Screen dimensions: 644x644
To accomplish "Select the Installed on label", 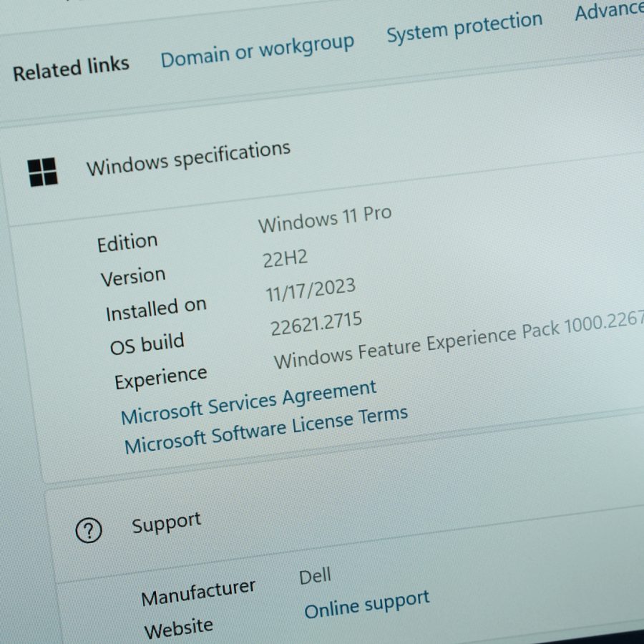I will (156, 310).
